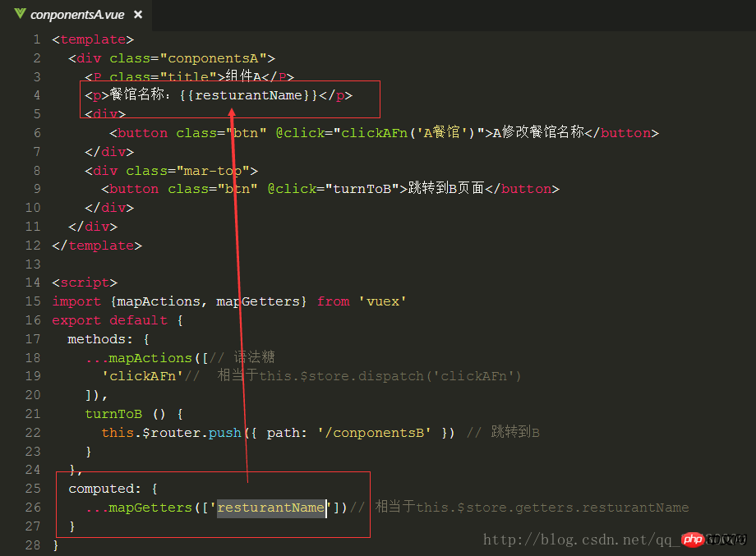Click the clickAFn('A餐馆') handler text
This screenshot has height=556, width=756.
408,133
